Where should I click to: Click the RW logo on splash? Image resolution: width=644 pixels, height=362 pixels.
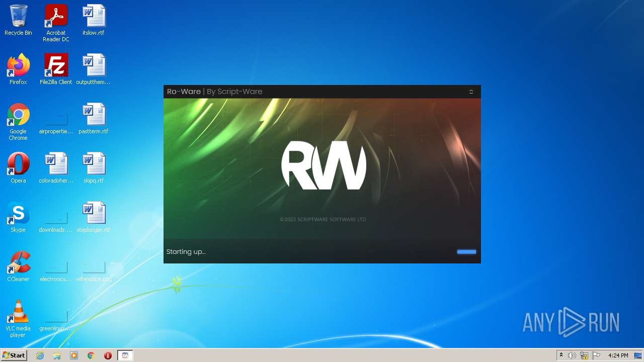tap(324, 165)
